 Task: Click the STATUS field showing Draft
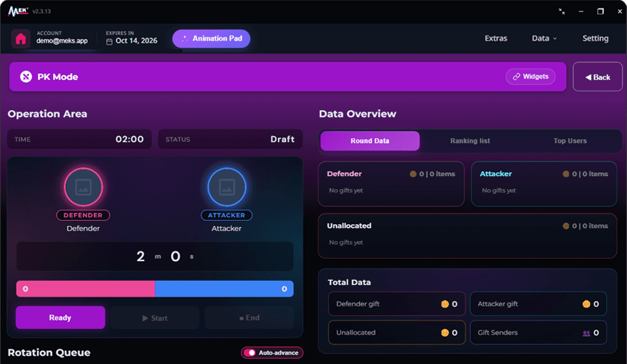(231, 139)
